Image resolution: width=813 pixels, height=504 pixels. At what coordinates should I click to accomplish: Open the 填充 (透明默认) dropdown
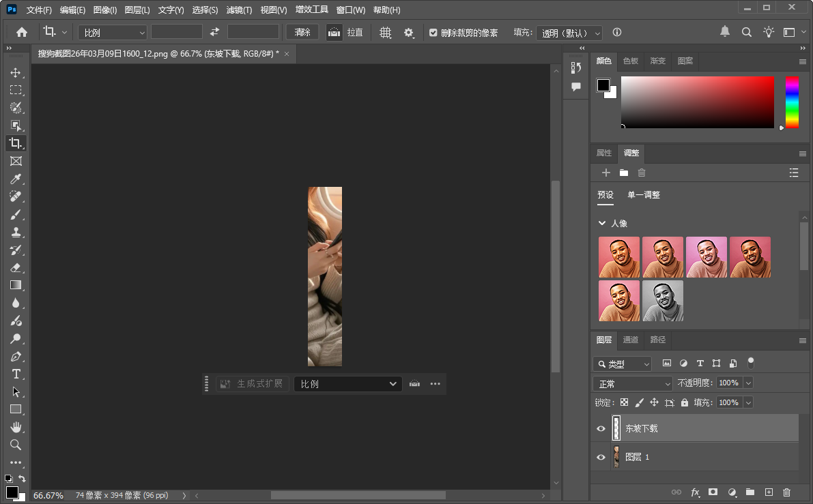[569, 32]
